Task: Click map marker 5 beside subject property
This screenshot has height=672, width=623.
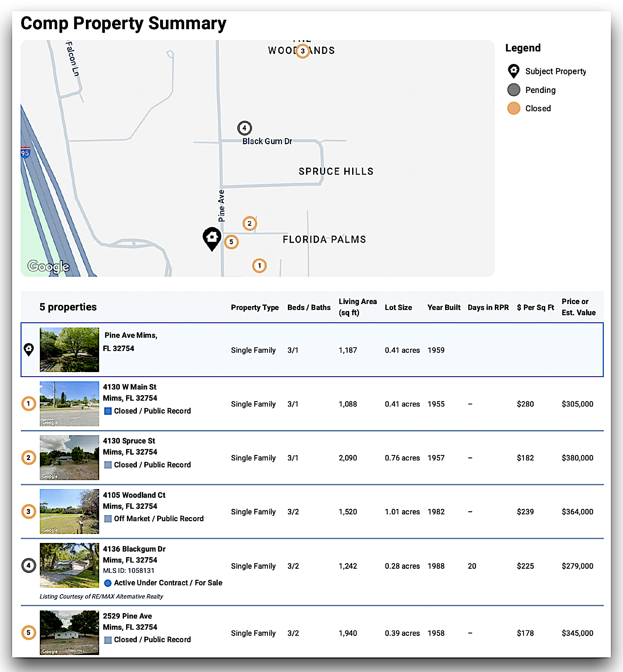Action: coord(231,242)
